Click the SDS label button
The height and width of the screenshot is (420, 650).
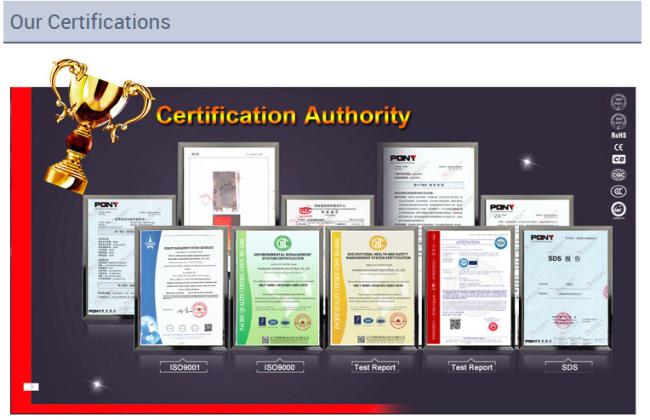pyautogui.click(x=567, y=367)
